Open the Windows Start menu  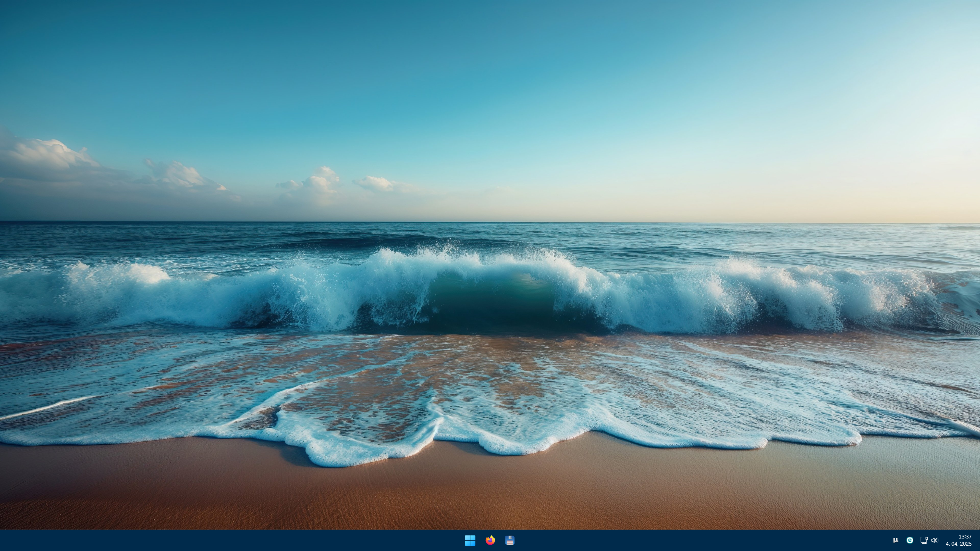coord(470,540)
